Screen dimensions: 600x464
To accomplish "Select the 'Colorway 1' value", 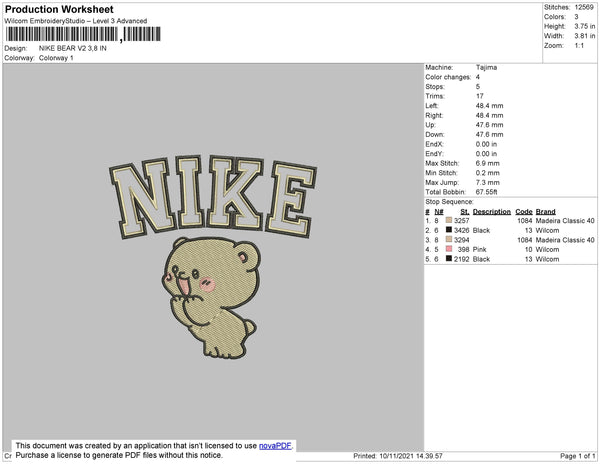I will (56, 58).
